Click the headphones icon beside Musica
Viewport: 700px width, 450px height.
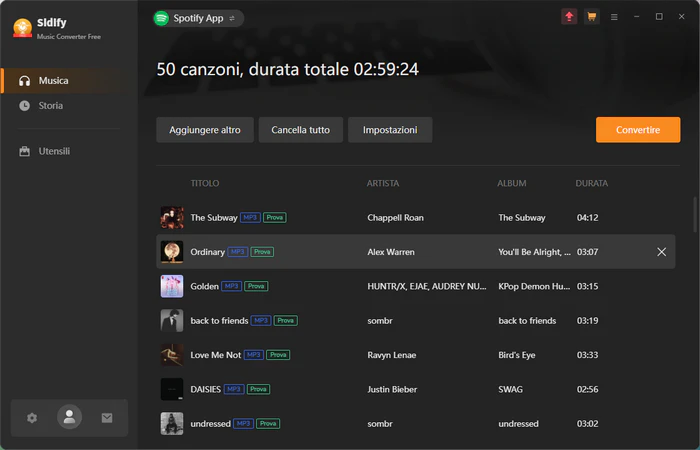click(x=25, y=81)
